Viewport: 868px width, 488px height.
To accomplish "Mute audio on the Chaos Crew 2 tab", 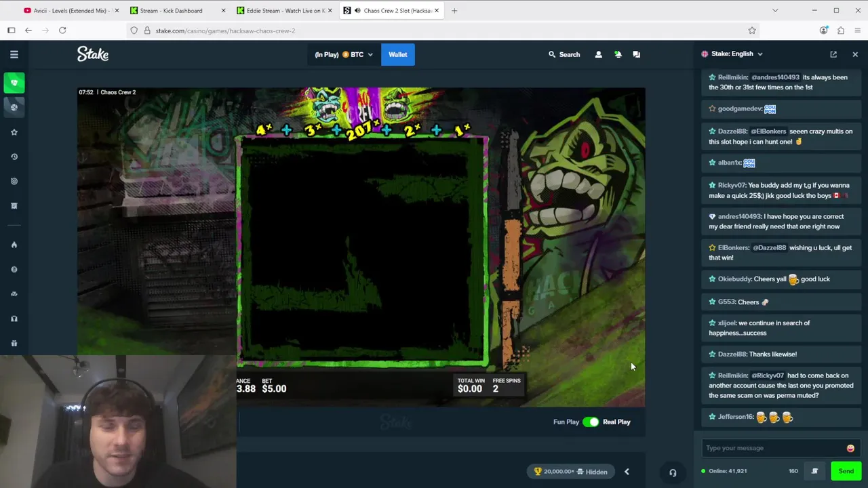I will (x=357, y=11).
